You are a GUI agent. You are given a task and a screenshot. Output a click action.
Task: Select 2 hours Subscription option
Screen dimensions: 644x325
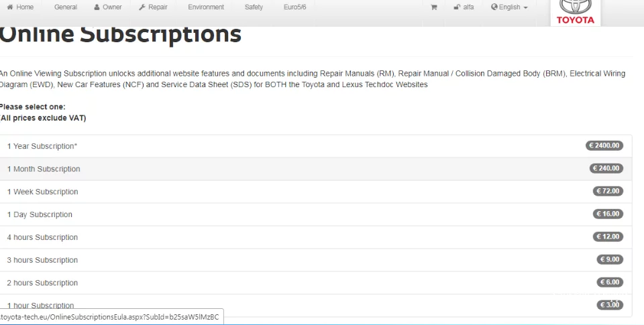[316, 283]
